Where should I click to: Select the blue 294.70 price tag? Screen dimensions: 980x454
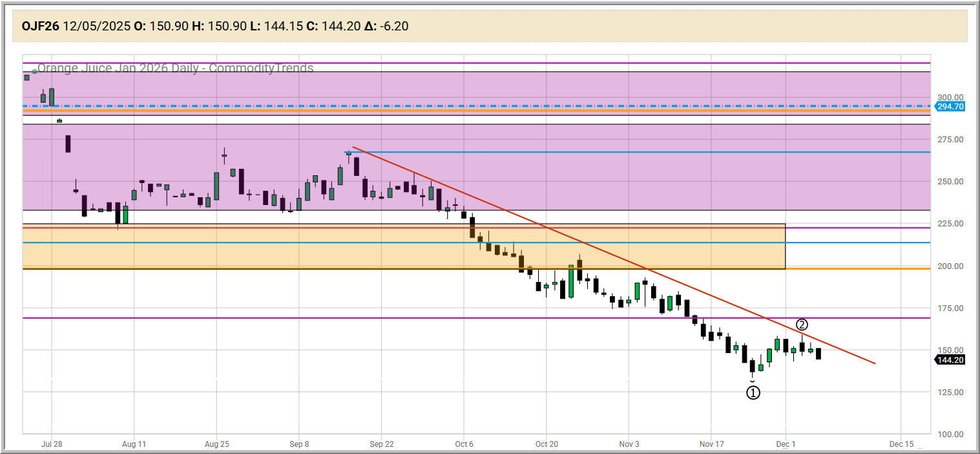[x=950, y=106]
